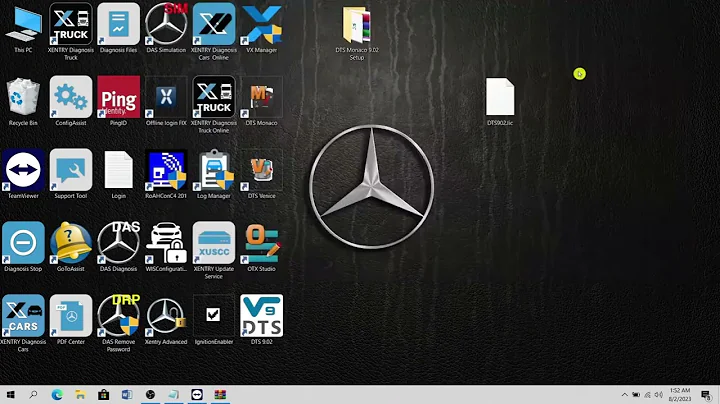Viewport: 720px width, 404px height.
Task: Switch to TeamViewer taskbar window
Action: [x=197, y=395]
